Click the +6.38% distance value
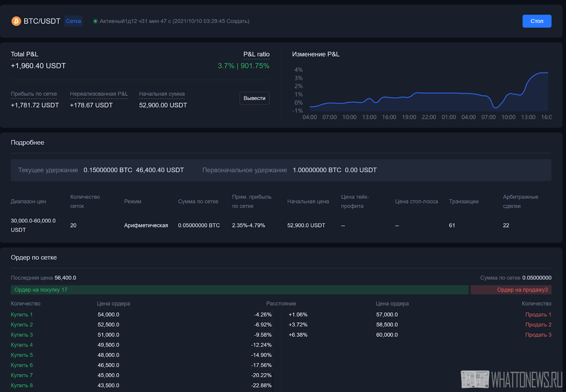This screenshot has height=392, width=566. point(298,335)
